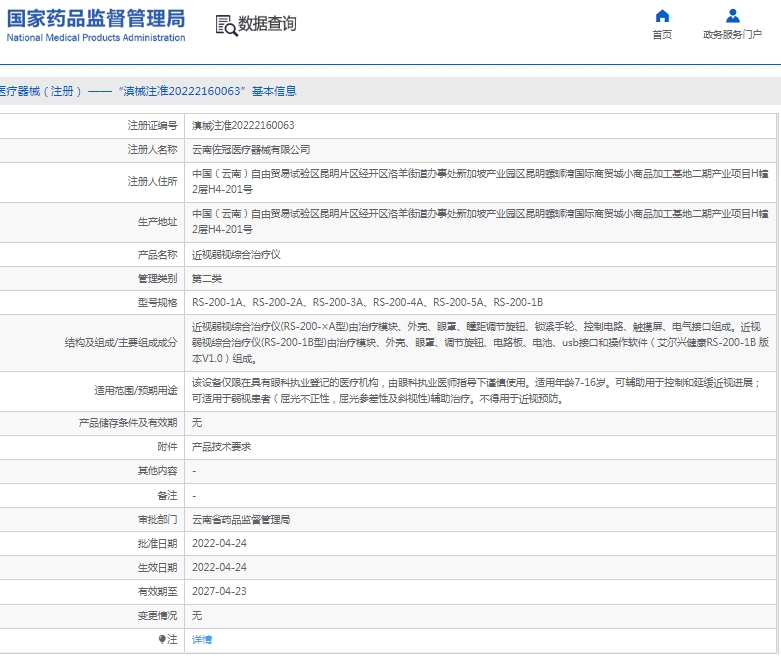Click management category 第二类
Viewport: 781px width, 662px height.
[207, 279]
